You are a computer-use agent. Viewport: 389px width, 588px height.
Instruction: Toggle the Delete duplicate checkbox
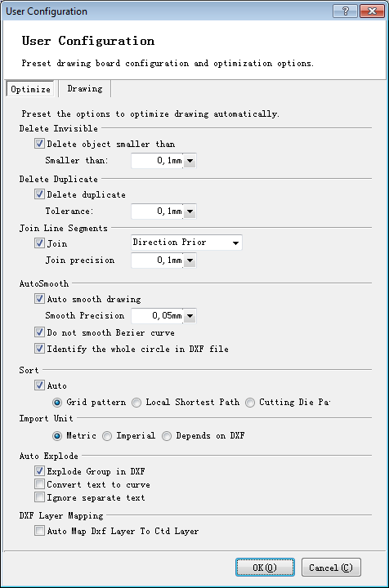[x=39, y=194]
